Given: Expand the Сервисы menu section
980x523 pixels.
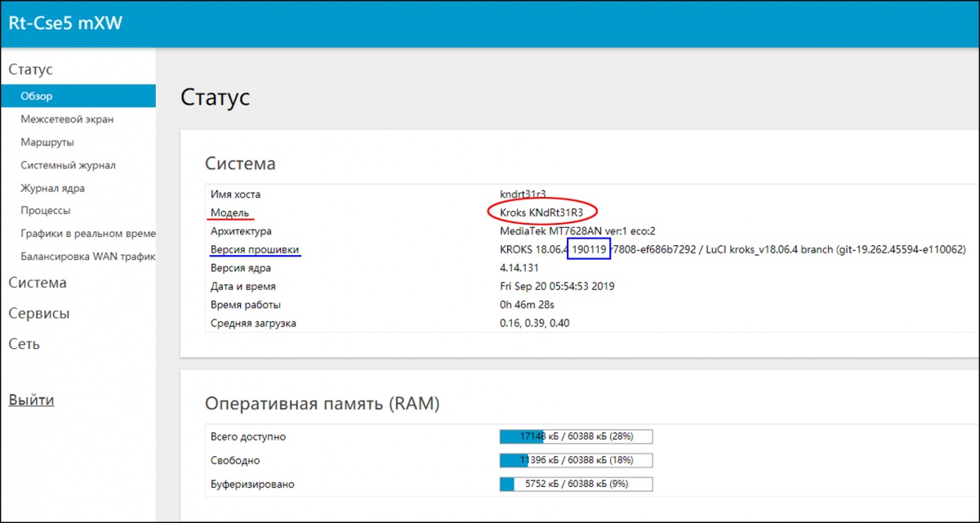Looking at the screenshot, I should (38, 314).
